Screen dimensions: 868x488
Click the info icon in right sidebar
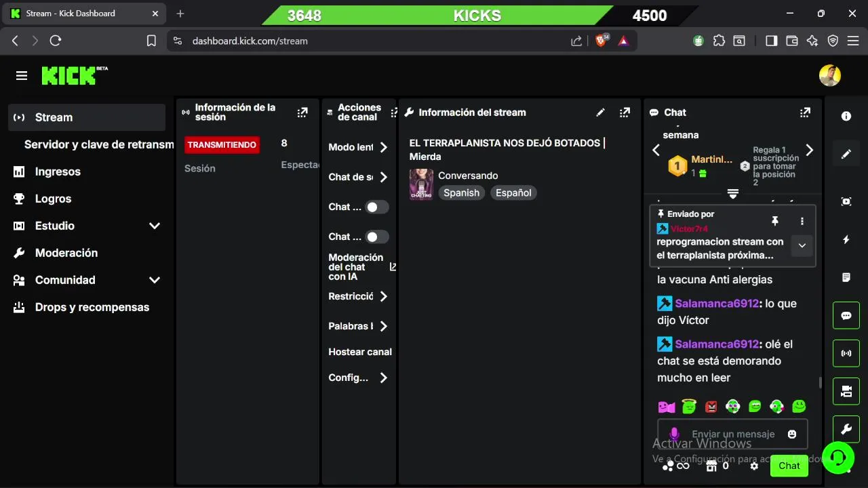click(x=846, y=117)
